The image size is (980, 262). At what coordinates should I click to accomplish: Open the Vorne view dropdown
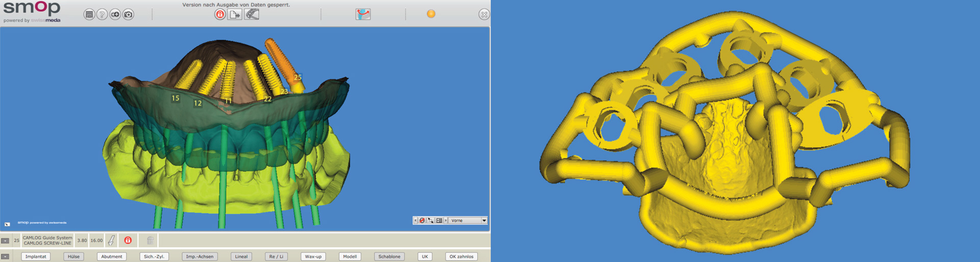(x=484, y=221)
